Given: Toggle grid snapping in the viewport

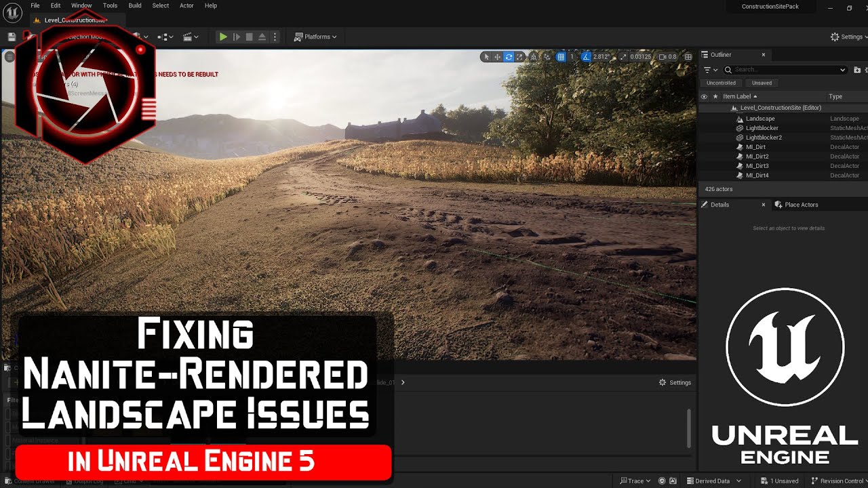Looking at the screenshot, I should [561, 57].
